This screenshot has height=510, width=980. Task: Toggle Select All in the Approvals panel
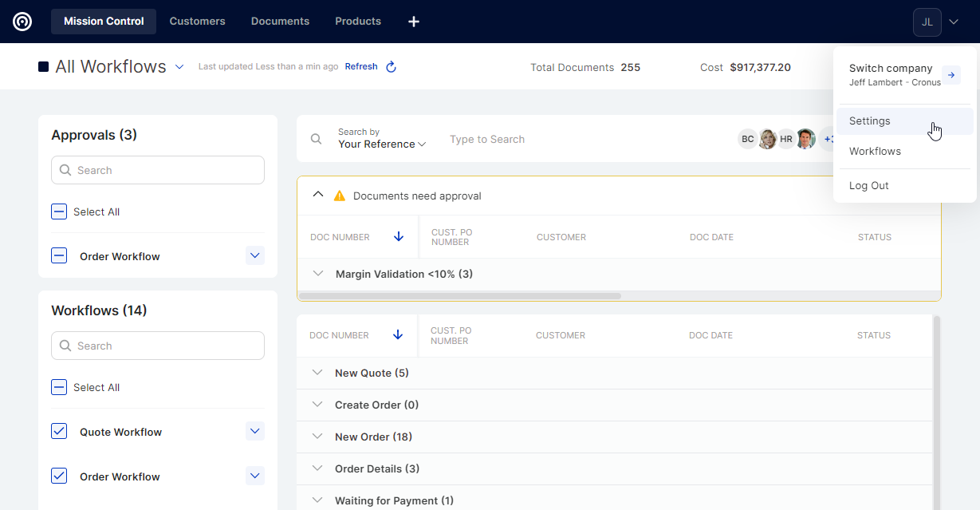[59, 212]
